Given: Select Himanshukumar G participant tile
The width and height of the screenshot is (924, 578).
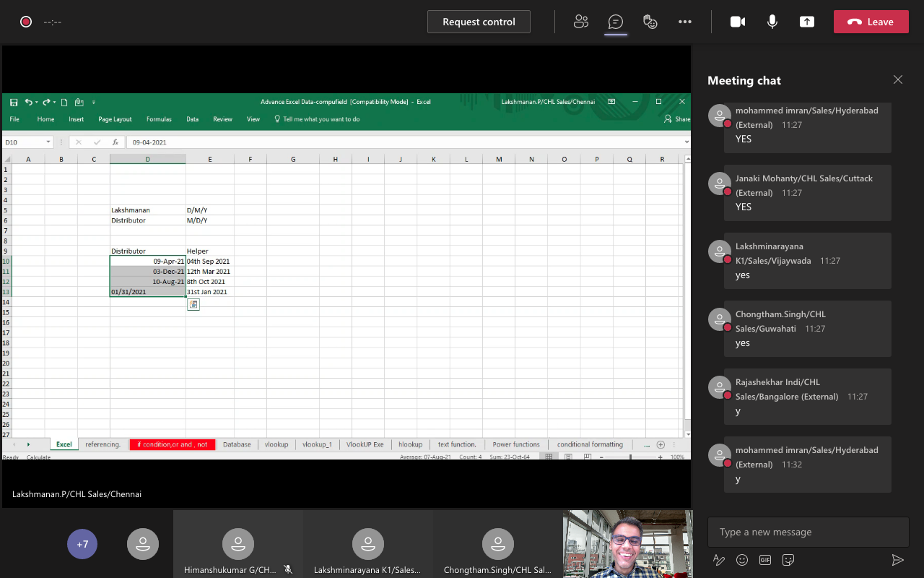Looking at the screenshot, I should [237, 545].
